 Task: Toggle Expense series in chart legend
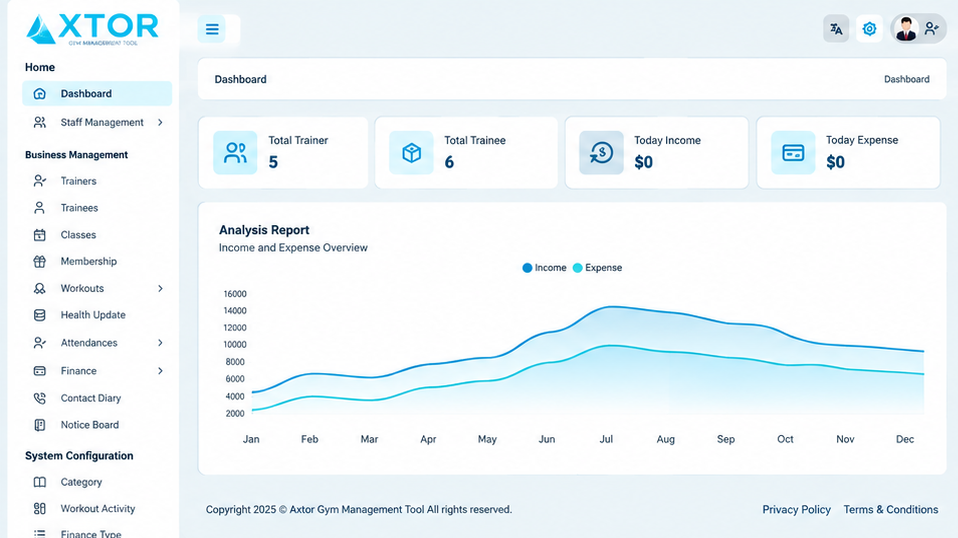pos(598,267)
